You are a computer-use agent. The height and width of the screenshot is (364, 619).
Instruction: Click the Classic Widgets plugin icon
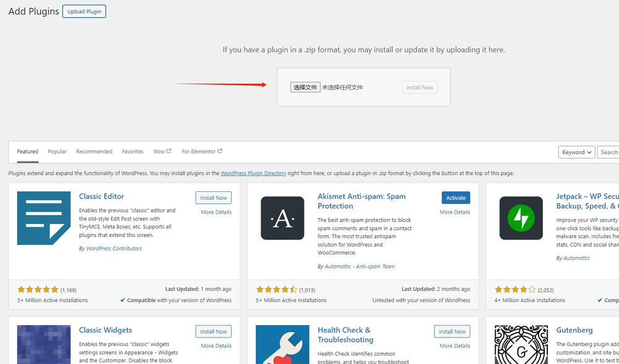44,344
